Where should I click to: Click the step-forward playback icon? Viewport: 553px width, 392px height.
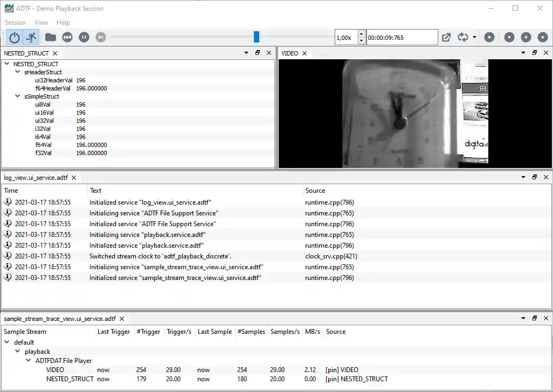tap(100, 37)
